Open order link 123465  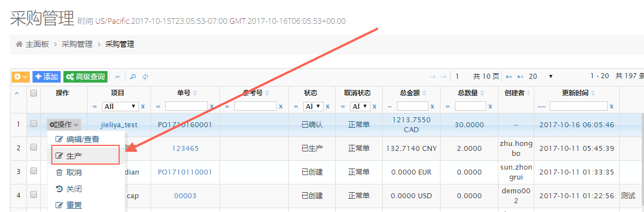point(185,148)
